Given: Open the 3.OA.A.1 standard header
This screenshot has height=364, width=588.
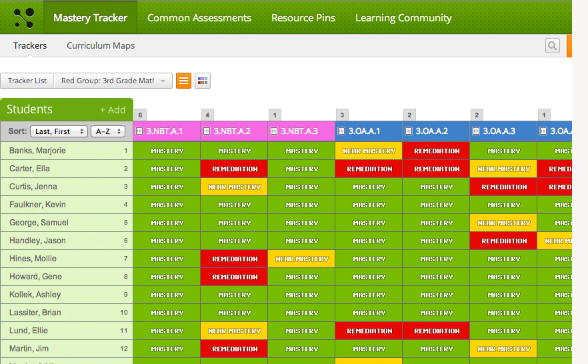Looking at the screenshot, I should [369, 131].
